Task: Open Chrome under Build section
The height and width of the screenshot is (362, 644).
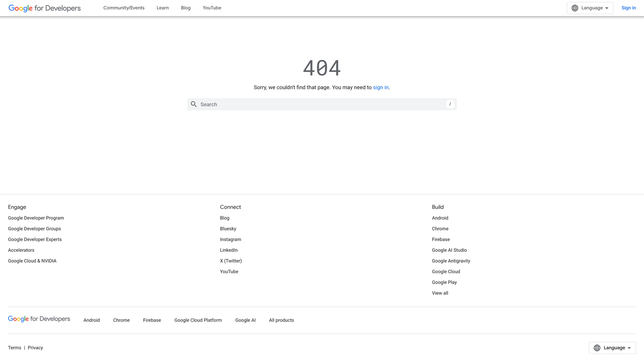Action: coord(440,229)
